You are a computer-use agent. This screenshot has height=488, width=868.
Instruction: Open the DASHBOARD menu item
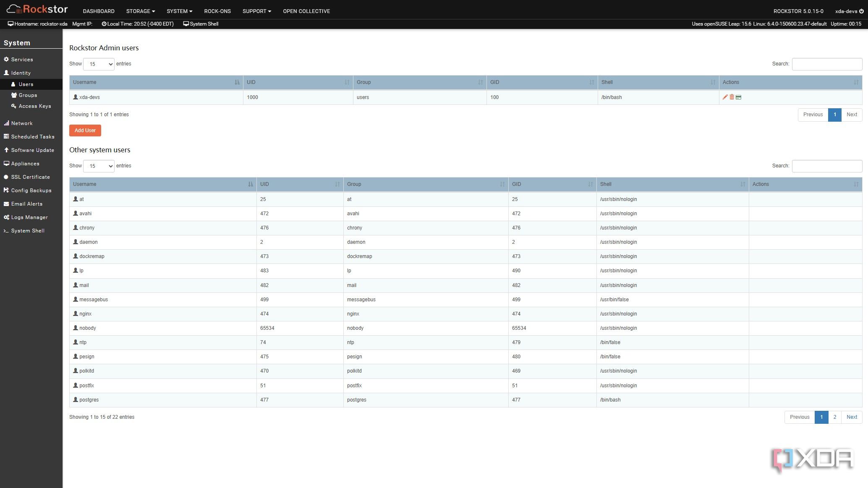pos(99,11)
